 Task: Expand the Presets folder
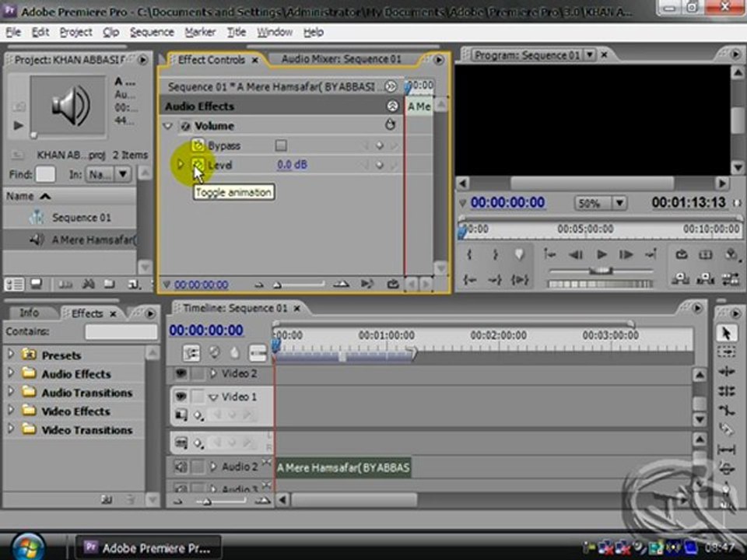click(10, 355)
